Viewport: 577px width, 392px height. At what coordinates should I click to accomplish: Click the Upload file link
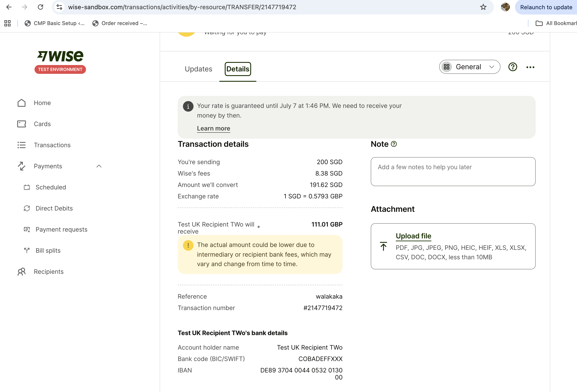click(x=413, y=236)
